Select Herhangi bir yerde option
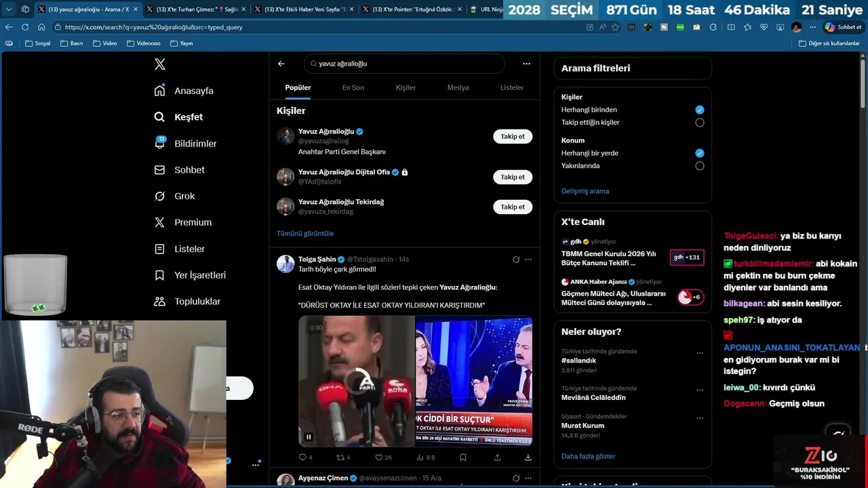 point(700,153)
